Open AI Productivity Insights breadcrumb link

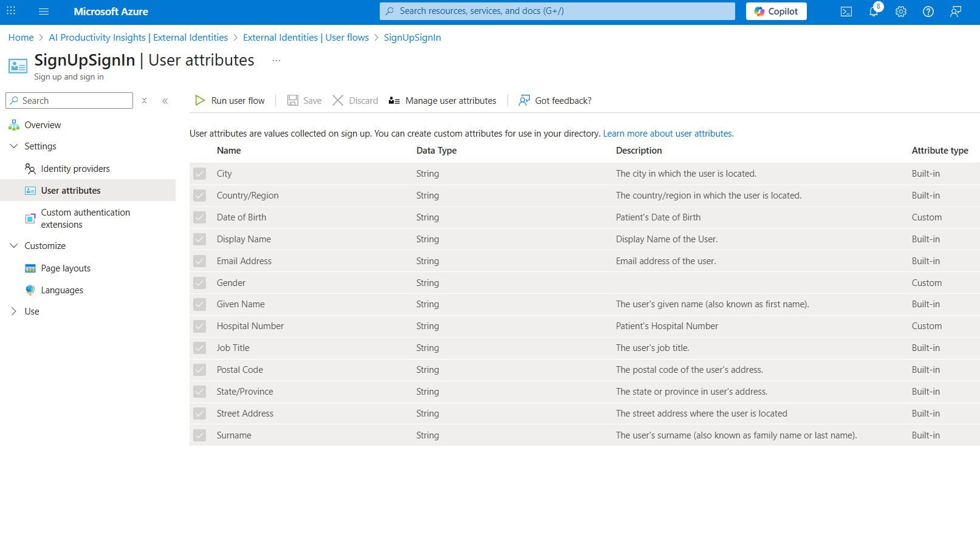(x=139, y=38)
